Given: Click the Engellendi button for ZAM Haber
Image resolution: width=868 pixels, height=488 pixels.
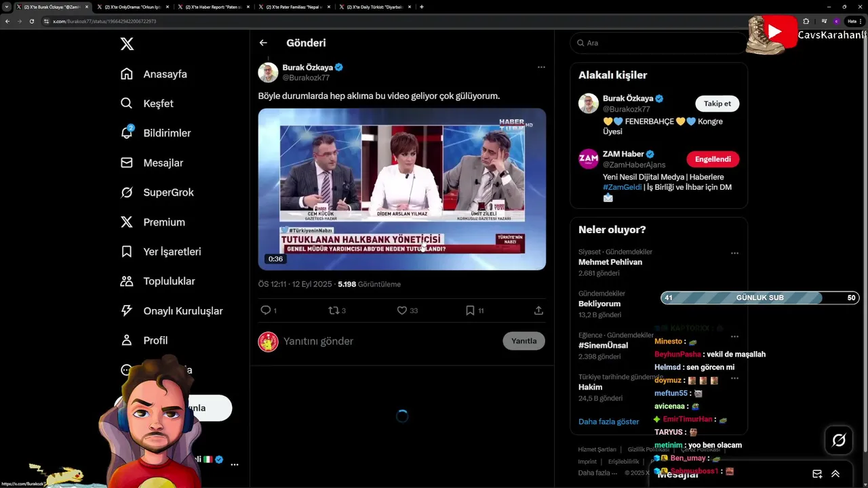Looking at the screenshot, I should coord(713,159).
